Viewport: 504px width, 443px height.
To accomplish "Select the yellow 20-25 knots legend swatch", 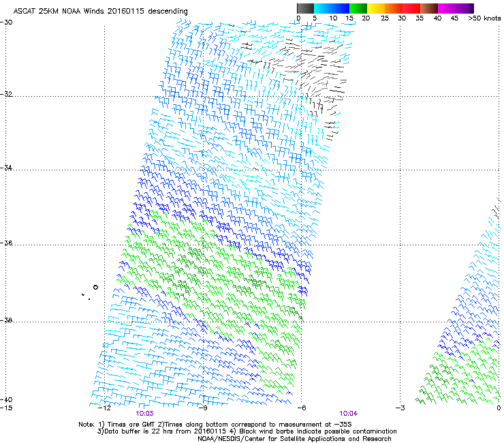I will 376,8.
